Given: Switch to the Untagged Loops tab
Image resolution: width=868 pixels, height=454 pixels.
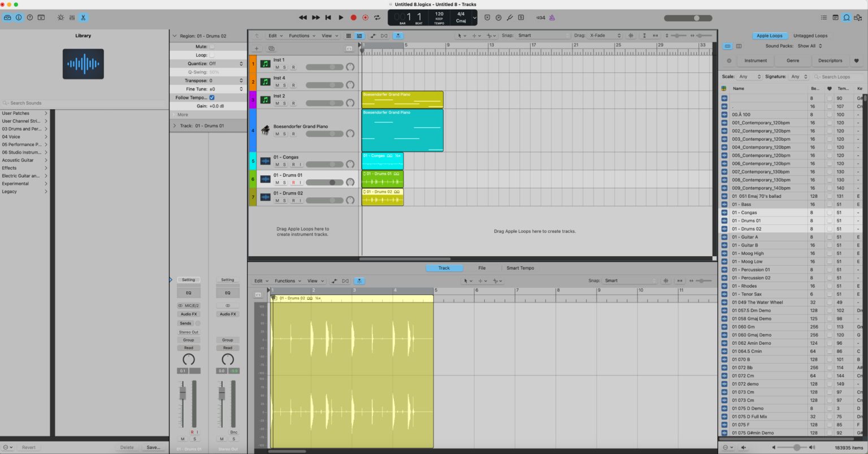Looking at the screenshot, I should pos(810,35).
